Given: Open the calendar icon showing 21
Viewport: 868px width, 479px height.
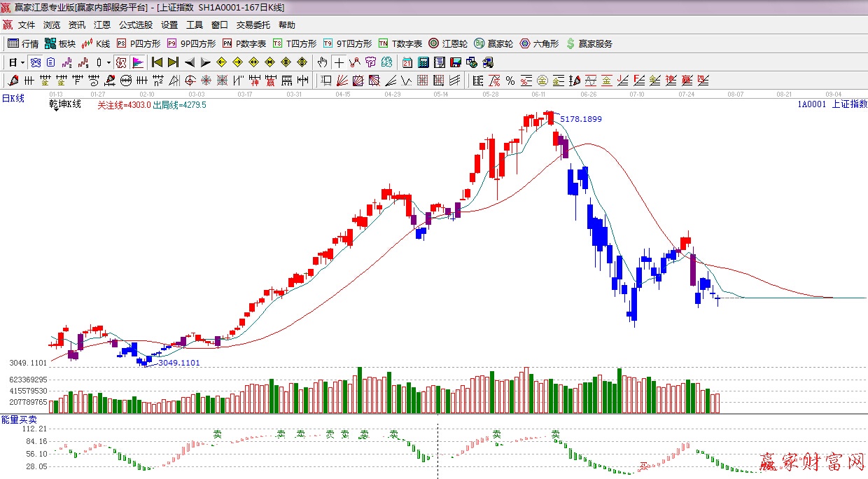Looking at the screenshot, I should [407, 62].
